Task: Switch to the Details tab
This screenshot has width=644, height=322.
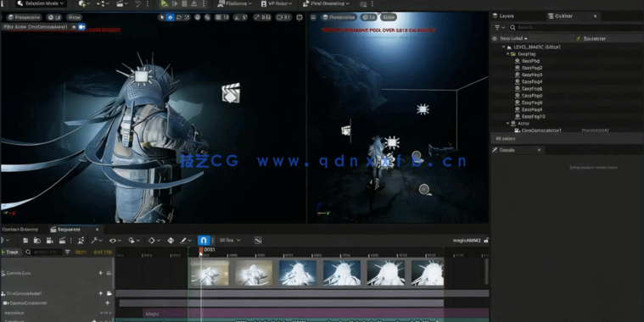Action: (507, 150)
